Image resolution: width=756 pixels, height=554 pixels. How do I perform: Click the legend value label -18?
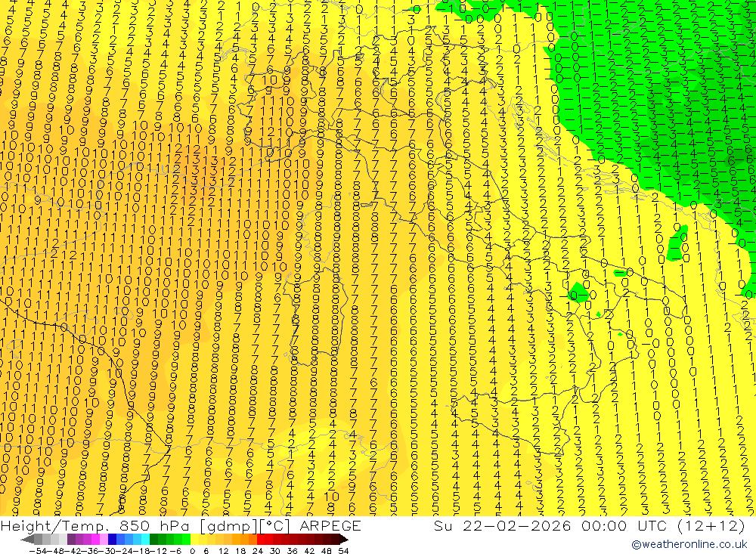tap(141, 551)
